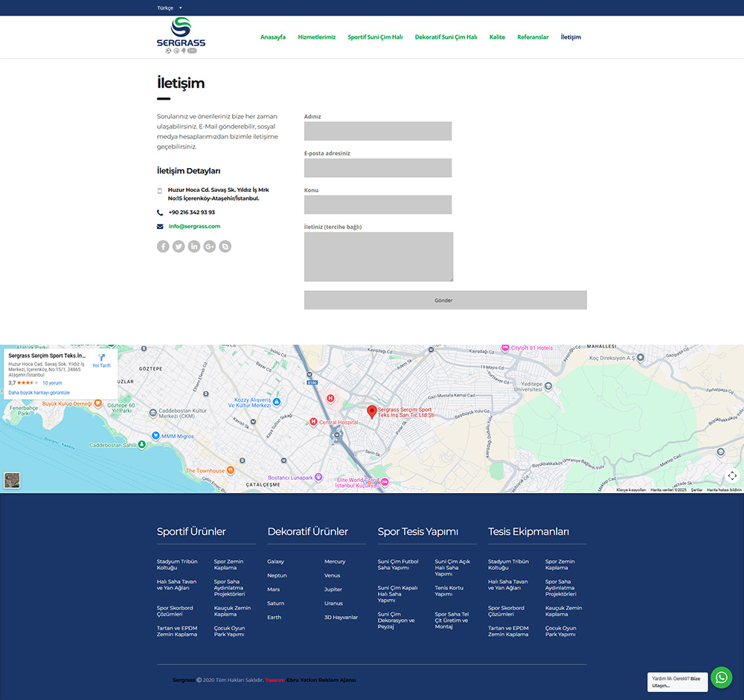Focus the E-posta adresiniz input field
This screenshot has height=700, width=744.
(377, 168)
